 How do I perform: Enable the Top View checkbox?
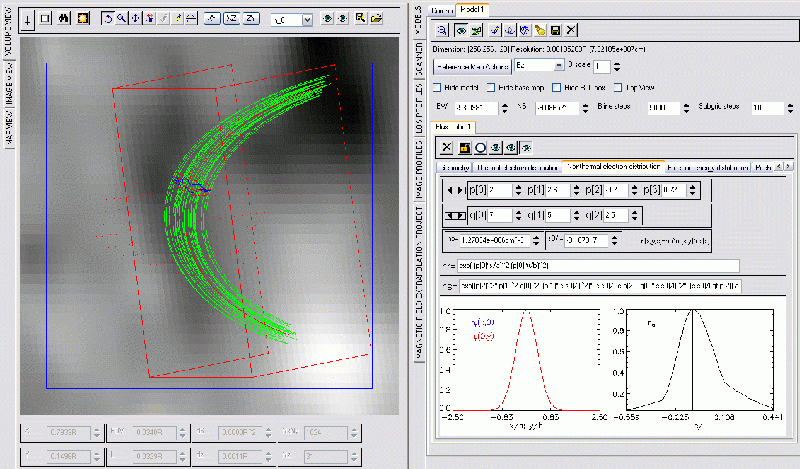click(x=617, y=88)
